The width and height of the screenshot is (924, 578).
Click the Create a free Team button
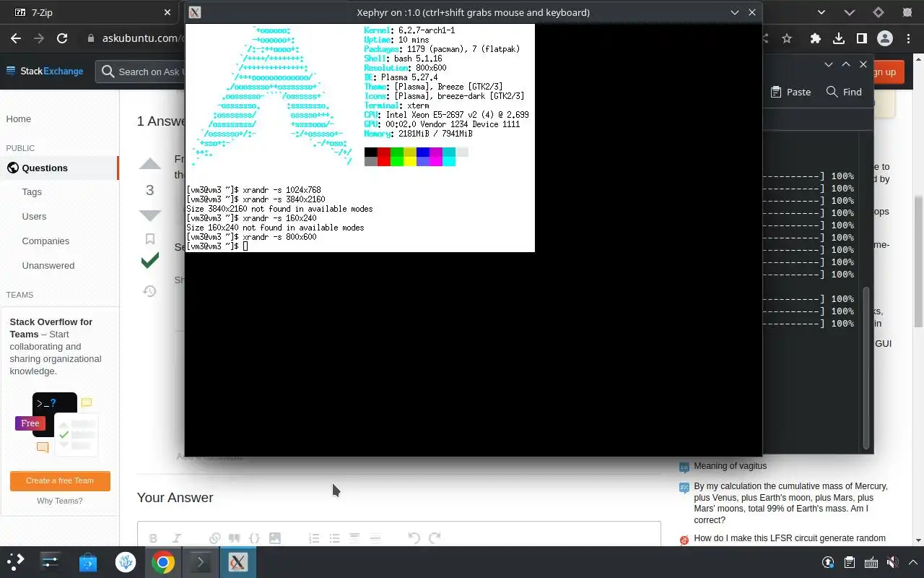click(60, 480)
